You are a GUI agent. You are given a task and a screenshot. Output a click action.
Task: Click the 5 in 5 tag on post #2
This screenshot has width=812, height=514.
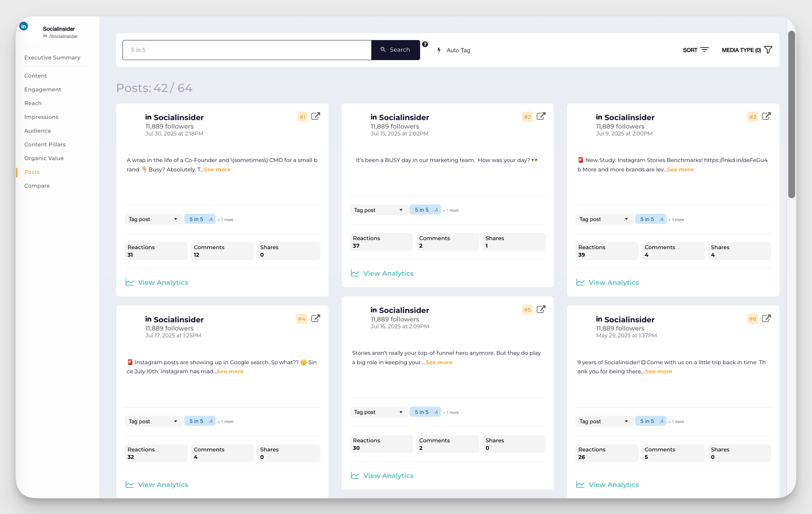[x=425, y=210]
